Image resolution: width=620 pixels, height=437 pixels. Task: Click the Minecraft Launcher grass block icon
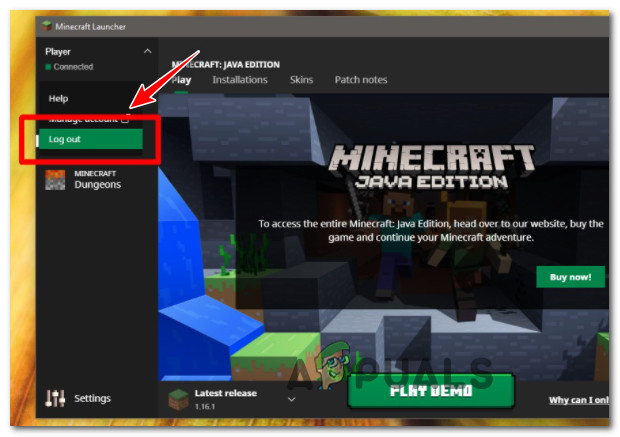coord(47,26)
